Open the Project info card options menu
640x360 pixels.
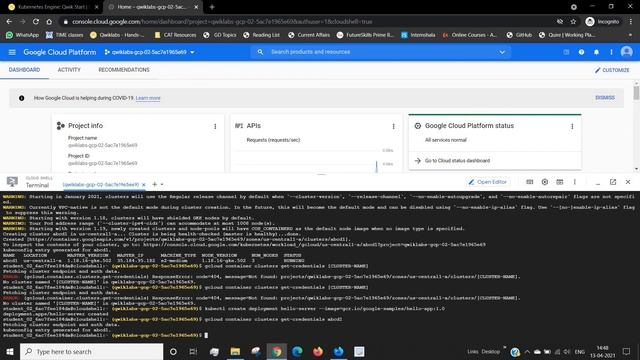215,127
